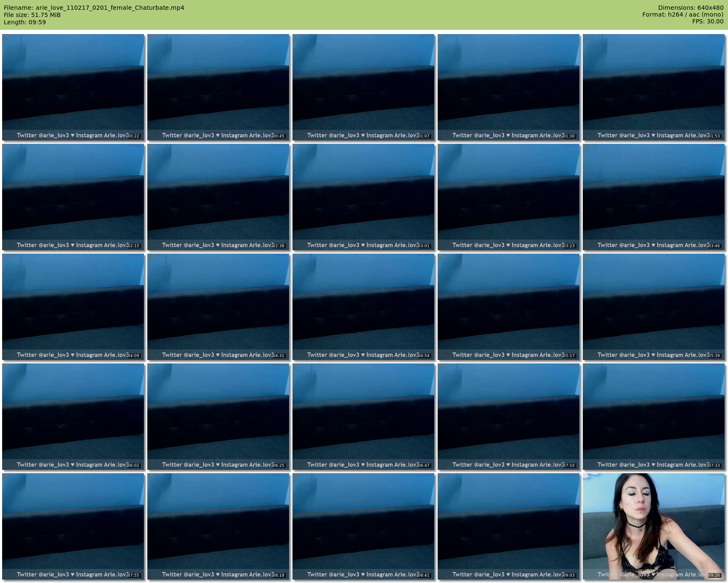
Task: Pick the 02:15 video frame
Action: [73, 197]
